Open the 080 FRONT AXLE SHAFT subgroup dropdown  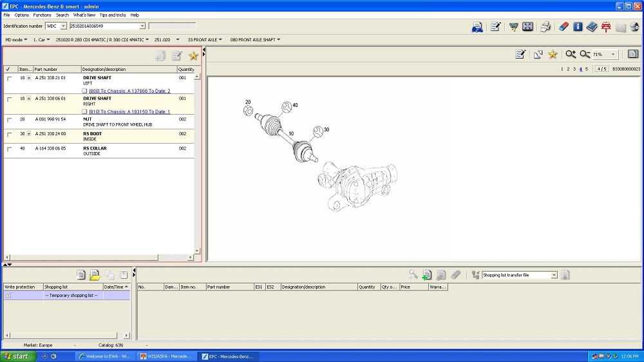click(255, 40)
